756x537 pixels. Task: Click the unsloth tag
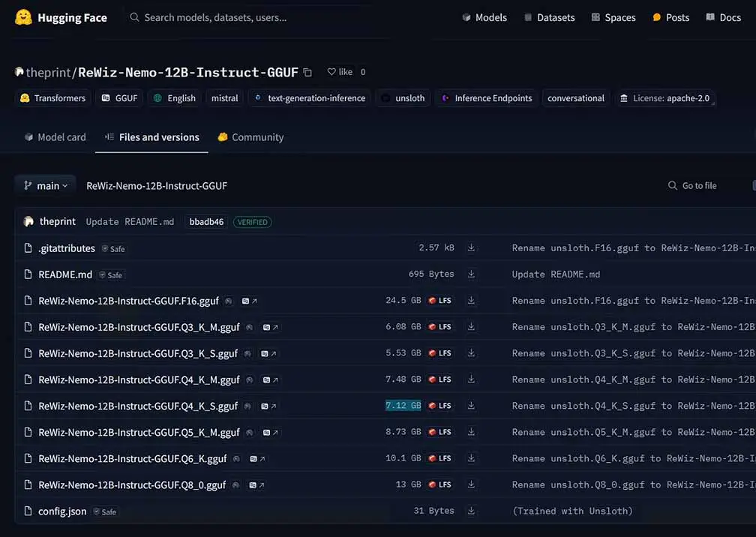pos(403,97)
